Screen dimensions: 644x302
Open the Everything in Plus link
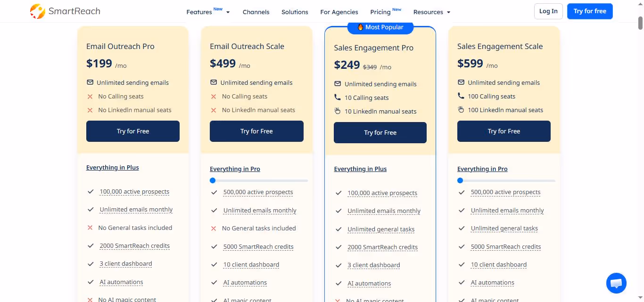[112, 167]
